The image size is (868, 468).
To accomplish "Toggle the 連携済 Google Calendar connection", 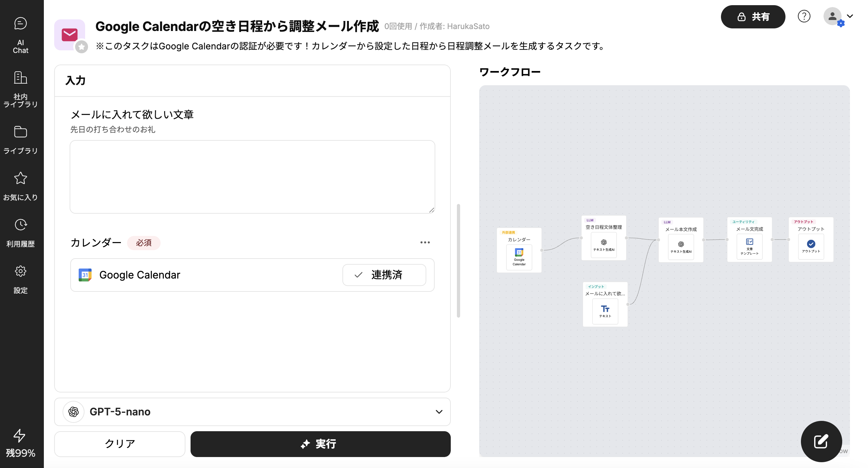I will (x=384, y=275).
